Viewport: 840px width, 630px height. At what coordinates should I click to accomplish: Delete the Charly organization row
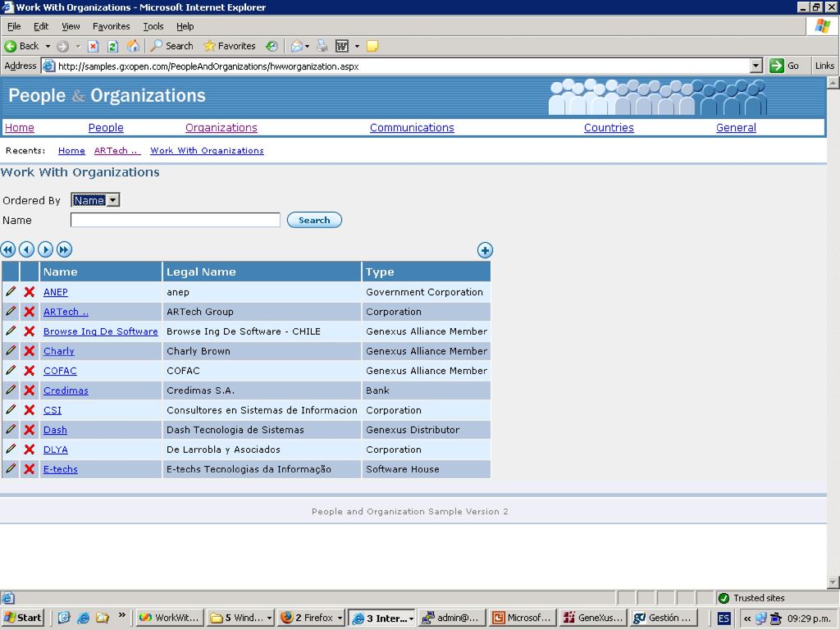[30, 351]
